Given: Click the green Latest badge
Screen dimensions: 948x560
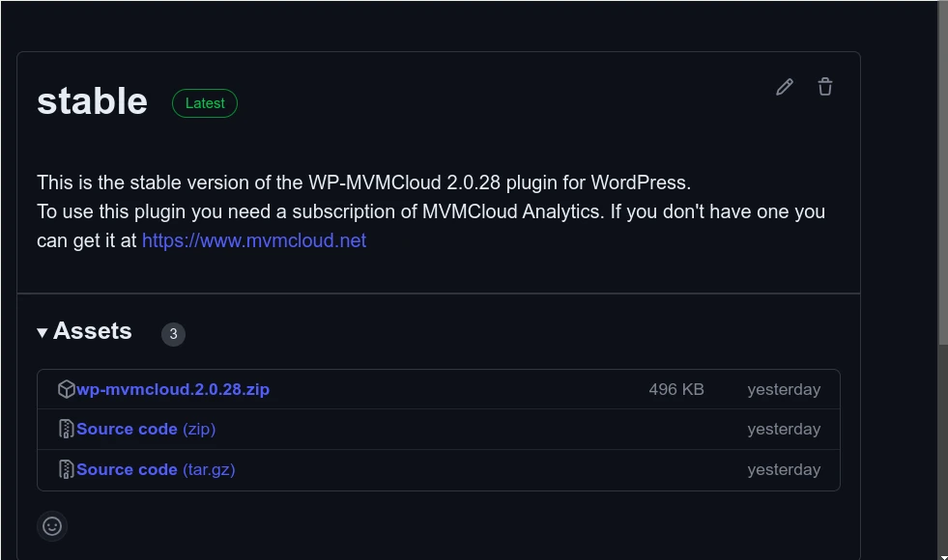Looking at the screenshot, I should tap(205, 103).
